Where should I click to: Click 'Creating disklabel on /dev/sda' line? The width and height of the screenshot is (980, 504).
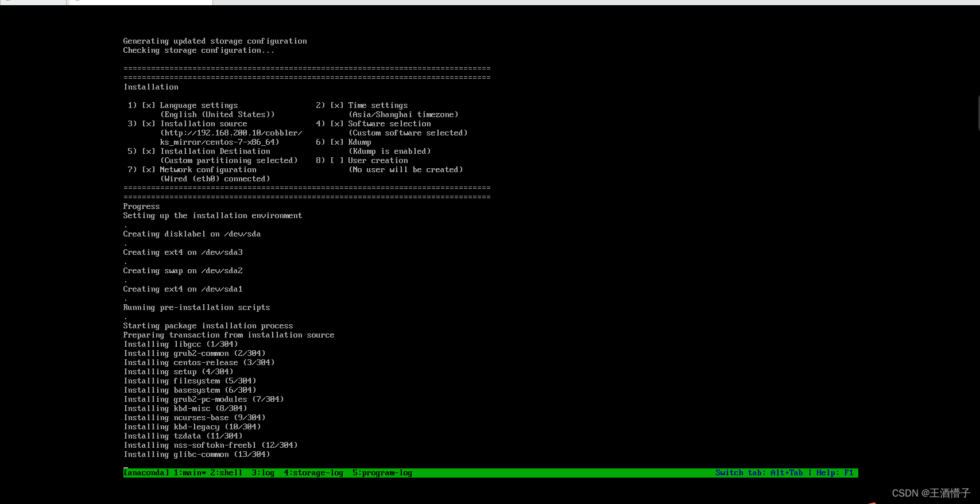192,234
